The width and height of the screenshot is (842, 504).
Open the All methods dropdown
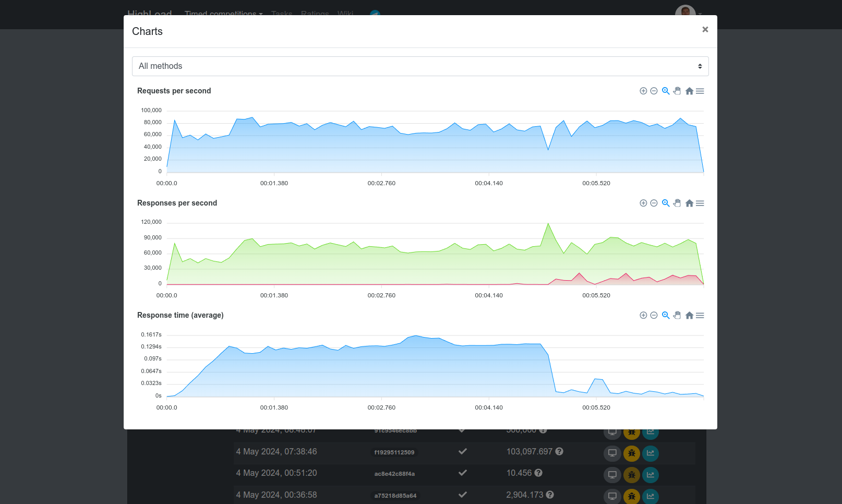pyautogui.click(x=420, y=66)
